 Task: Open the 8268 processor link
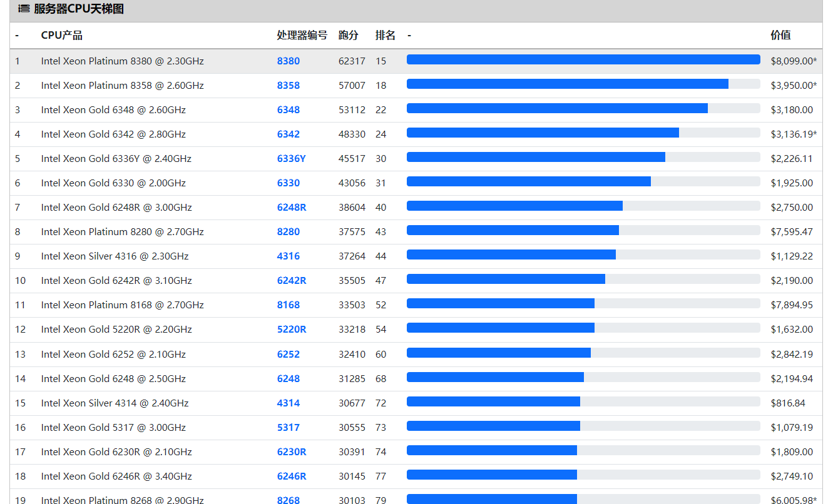tap(289, 500)
